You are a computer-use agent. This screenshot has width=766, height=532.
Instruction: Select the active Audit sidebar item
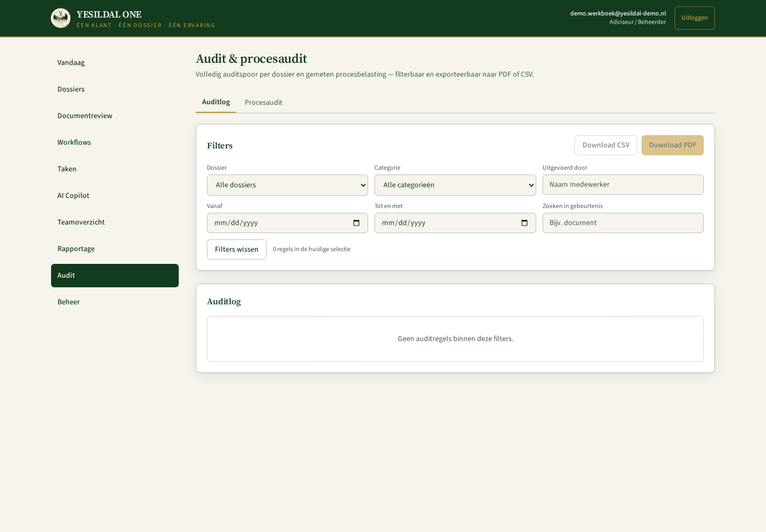coord(115,276)
